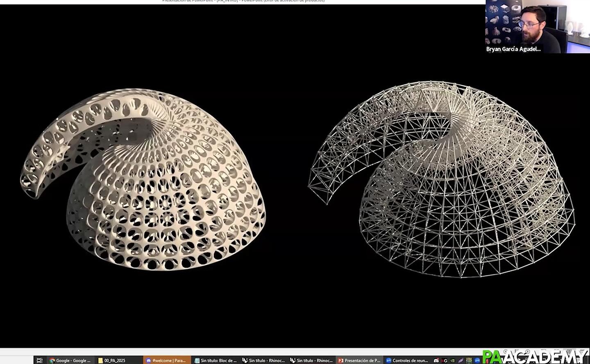Click the PowerPoint title bar at the top
The width and height of the screenshot is (590, 364).
pyautogui.click(x=244, y=1)
